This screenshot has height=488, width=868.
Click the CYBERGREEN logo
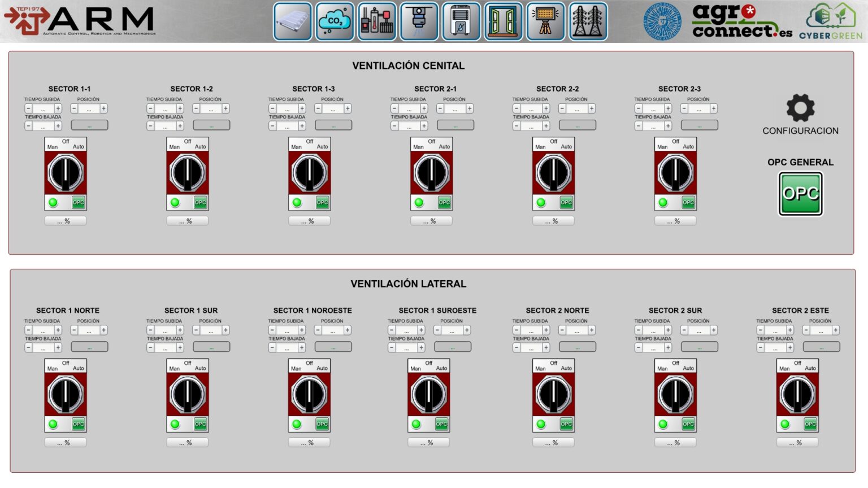click(831, 21)
